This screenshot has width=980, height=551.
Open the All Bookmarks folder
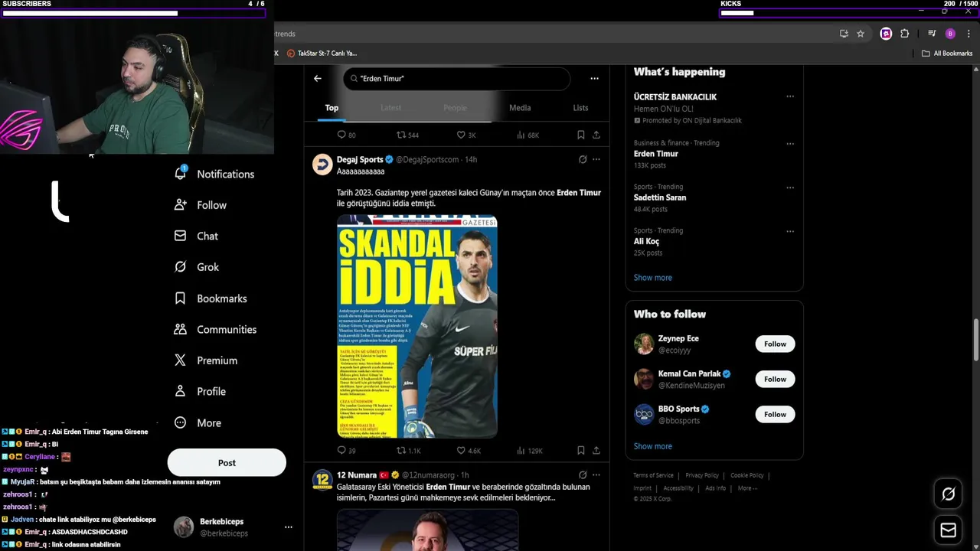click(947, 54)
